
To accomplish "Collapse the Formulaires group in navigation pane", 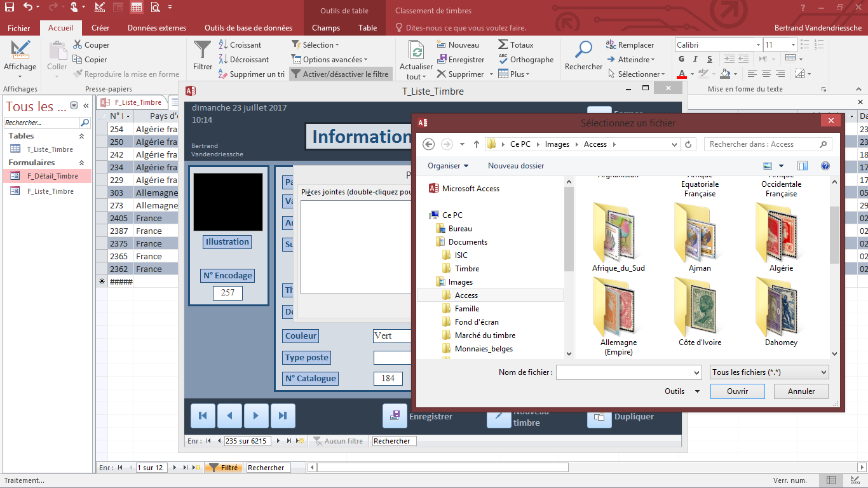I will (x=81, y=163).
